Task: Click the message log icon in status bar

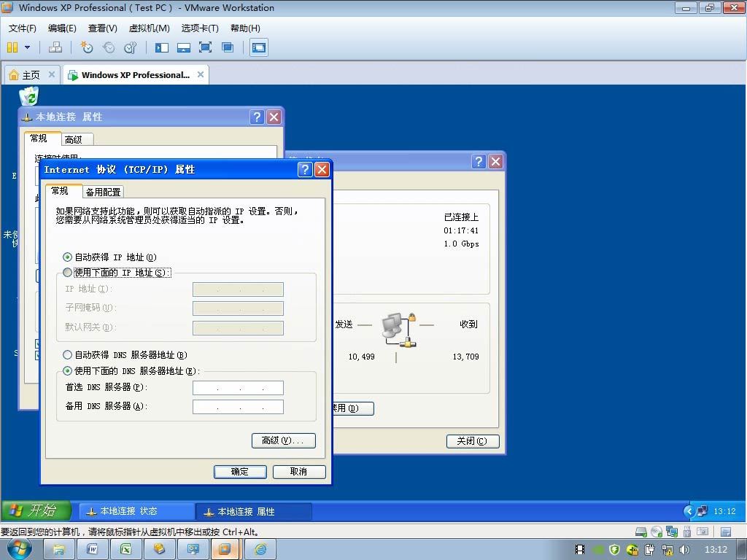Action: click(x=726, y=532)
